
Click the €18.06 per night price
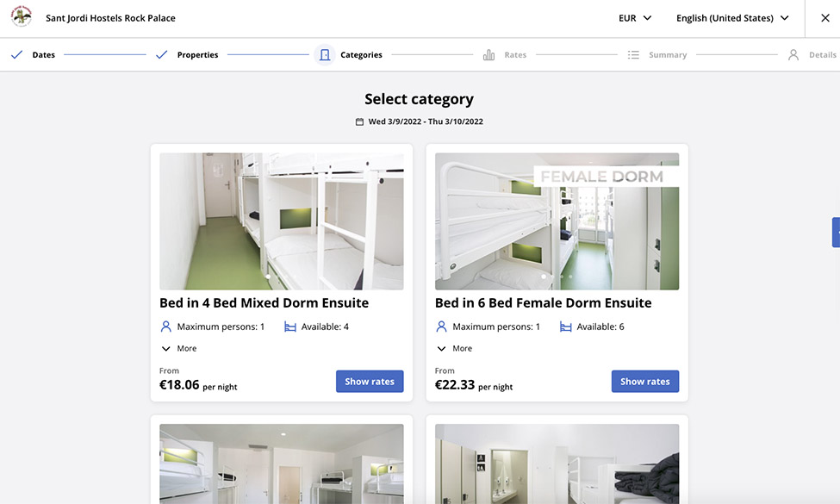pyautogui.click(x=198, y=385)
